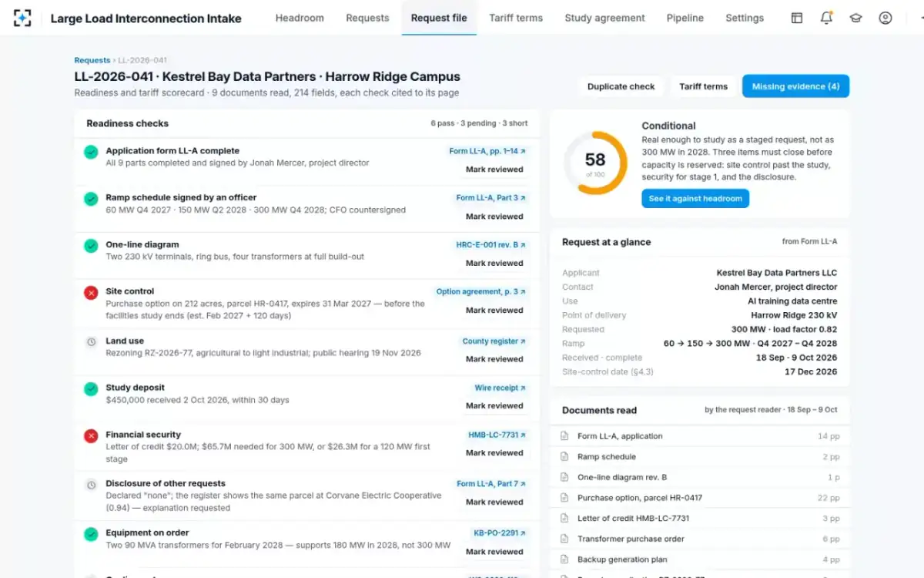Mark Application form LL-A complete as reviewed
This screenshot has height=578, width=924.
tap(494, 170)
